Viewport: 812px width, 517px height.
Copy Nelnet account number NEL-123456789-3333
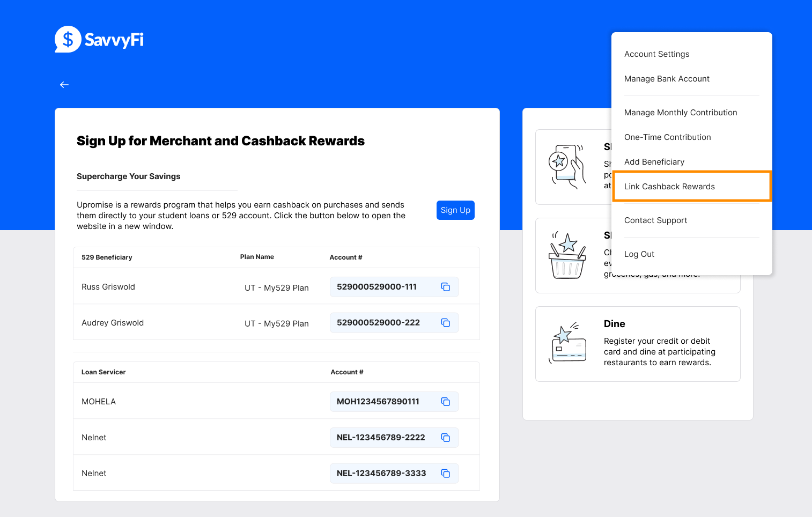[445, 474]
